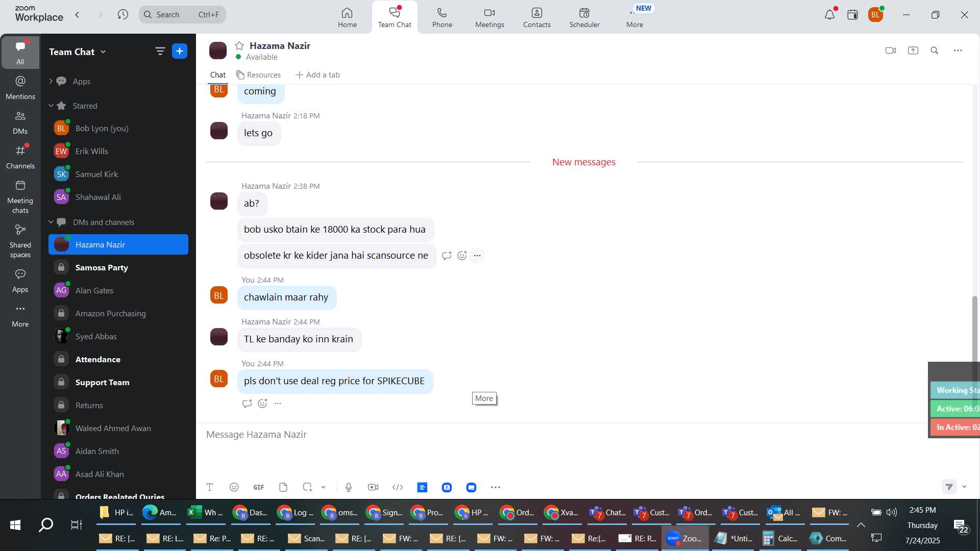Open Waleed Ahmed Awan chat
This screenshot has width=980, height=551.
point(118,428)
